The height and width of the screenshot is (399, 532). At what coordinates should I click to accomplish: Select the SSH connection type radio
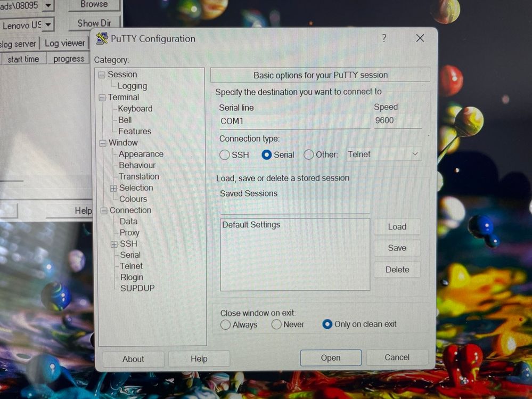(x=225, y=155)
